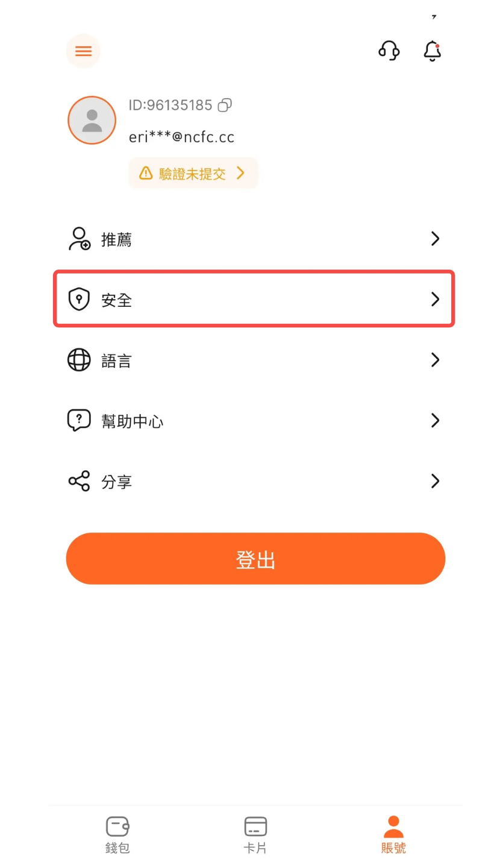Tap the customer support headset icon

(389, 51)
